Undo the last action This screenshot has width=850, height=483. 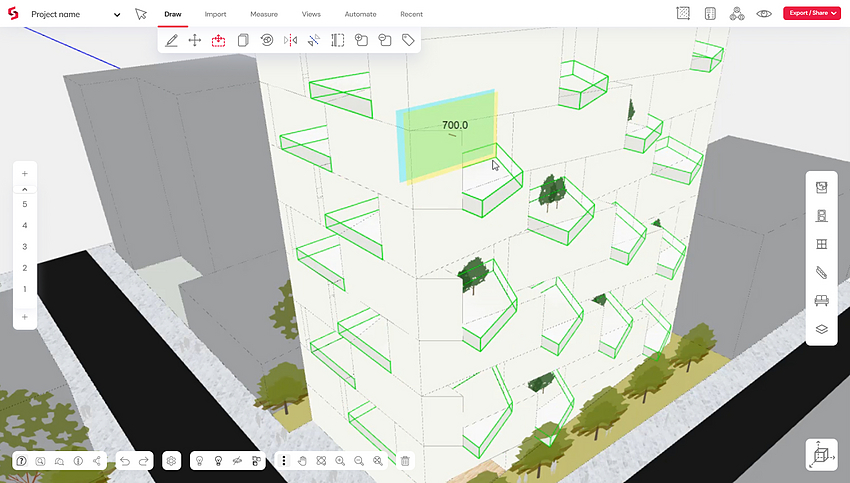pos(125,461)
